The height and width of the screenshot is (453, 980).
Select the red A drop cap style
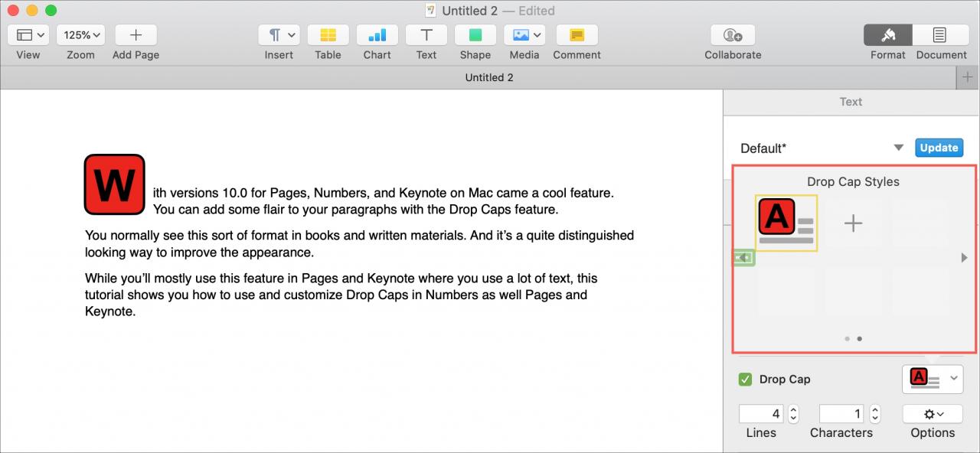point(786,223)
